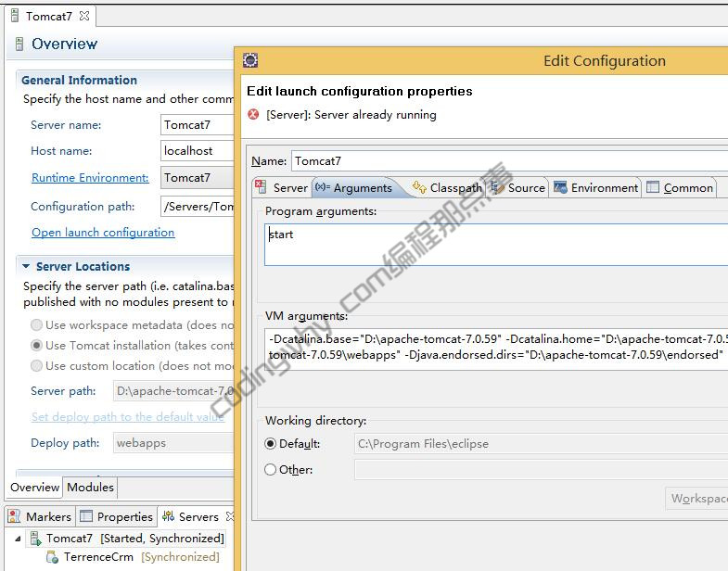
Task: Collapse the Server Locations section
Action: click(26, 266)
